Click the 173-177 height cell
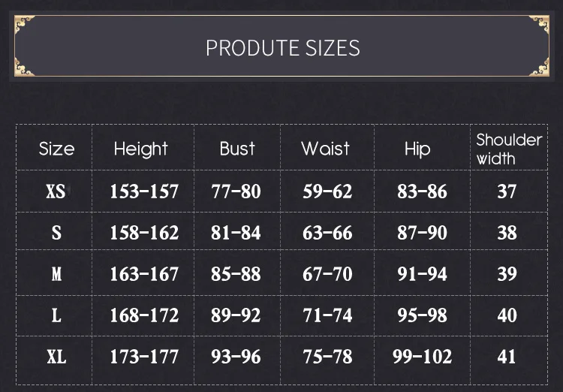The width and height of the screenshot is (563, 392). (144, 356)
